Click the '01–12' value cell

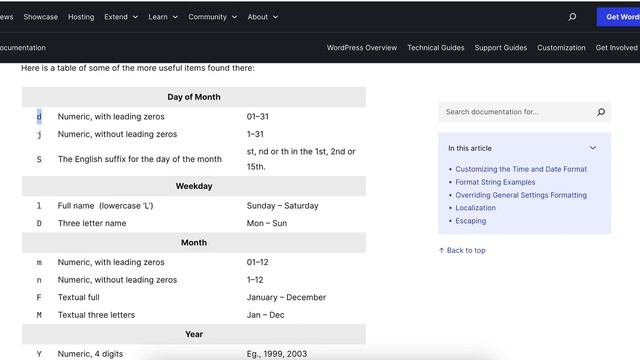click(258, 262)
